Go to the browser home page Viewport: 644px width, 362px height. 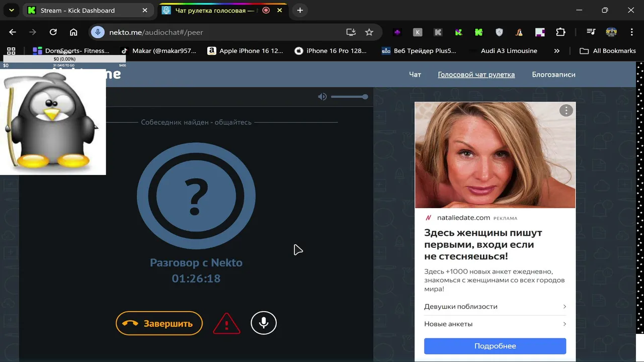point(73,32)
